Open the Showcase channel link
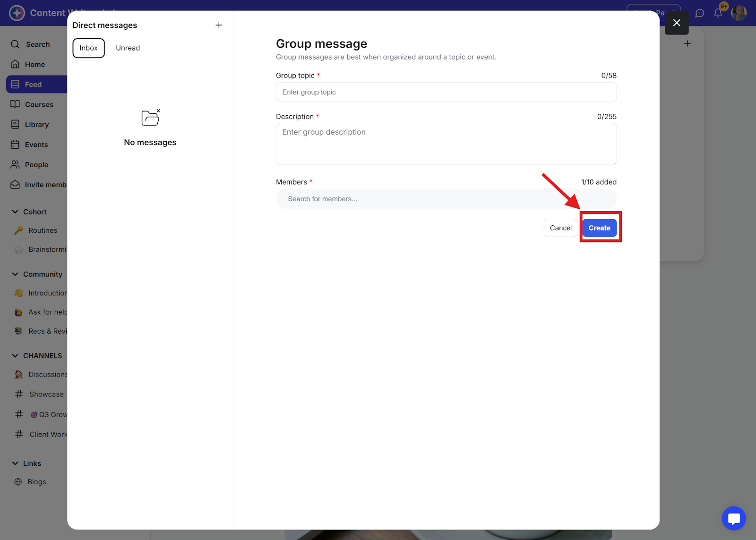 [46, 394]
